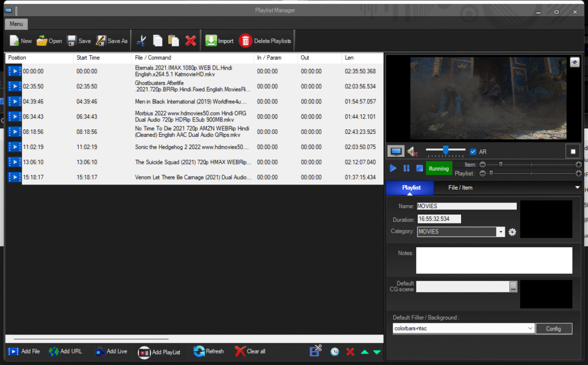Click the Delete Playlists trash icon
The image size is (588, 365).
click(246, 40)
